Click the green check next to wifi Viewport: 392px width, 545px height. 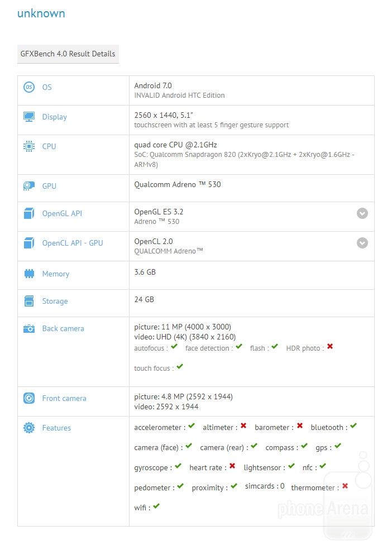tap(156, 506)
